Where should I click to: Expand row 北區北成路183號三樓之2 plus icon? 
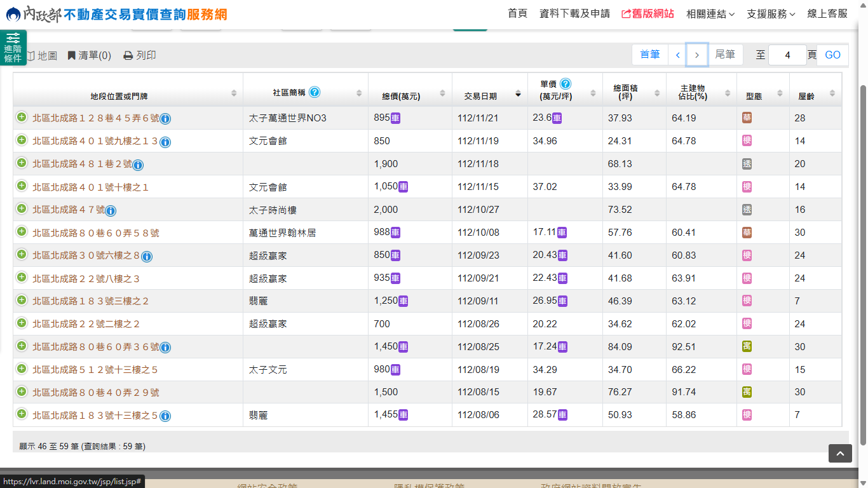pyautogui.click(x=22, y=300)
